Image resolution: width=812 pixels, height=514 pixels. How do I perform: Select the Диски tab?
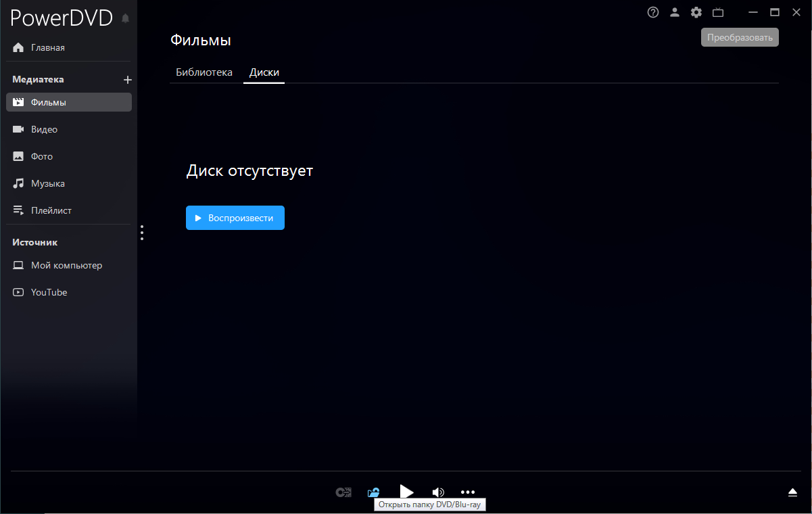point(264,72)
